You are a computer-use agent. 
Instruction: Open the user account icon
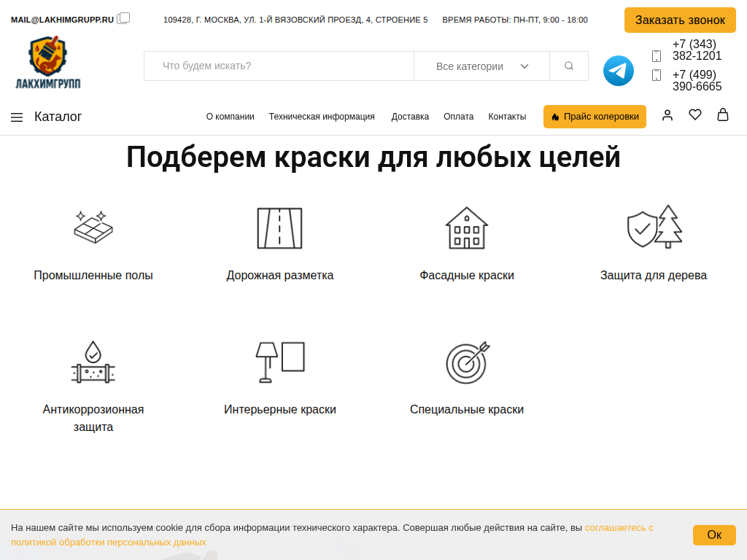(667, 115)
